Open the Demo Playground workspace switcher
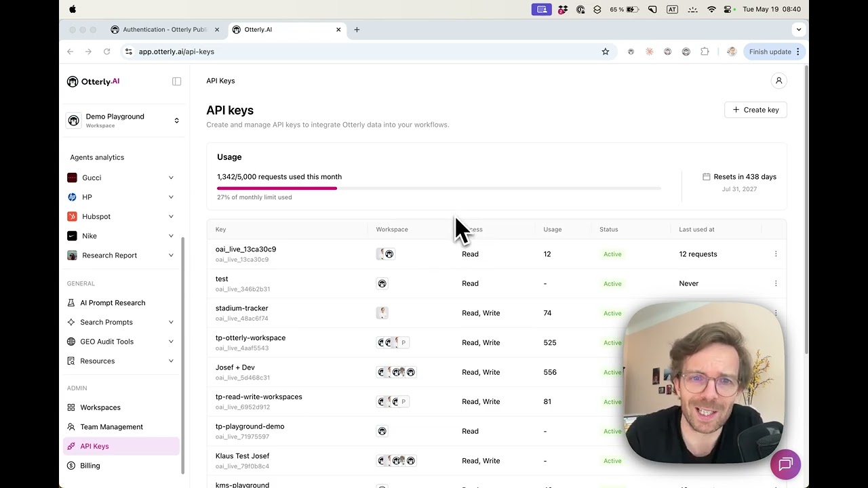 click(x=123, y=121)
